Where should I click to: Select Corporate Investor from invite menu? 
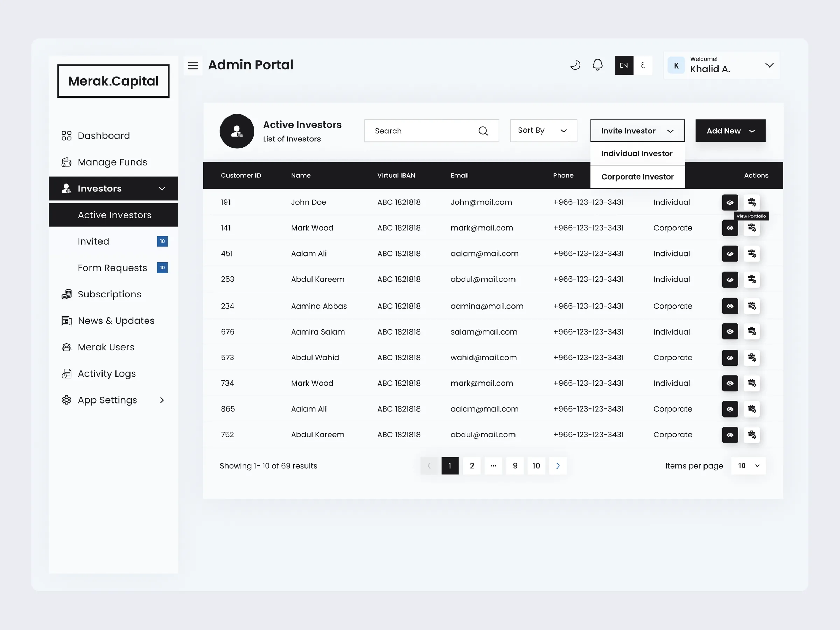(x=637, y=177)
